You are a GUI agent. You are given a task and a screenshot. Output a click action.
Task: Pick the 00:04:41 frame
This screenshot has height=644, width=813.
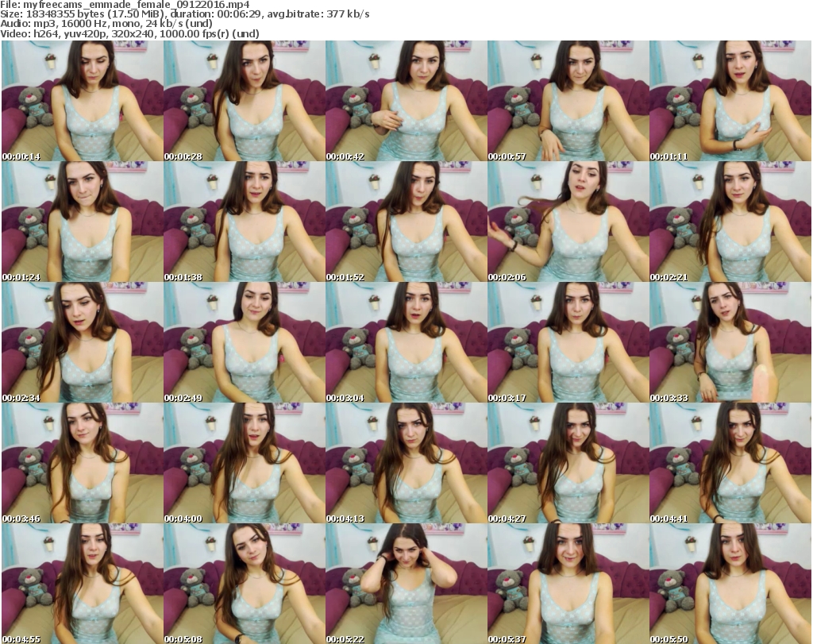[x=729, y=463]
